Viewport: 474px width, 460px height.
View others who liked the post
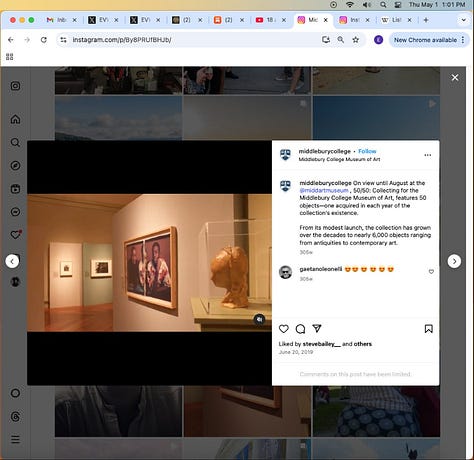(363, 344)
